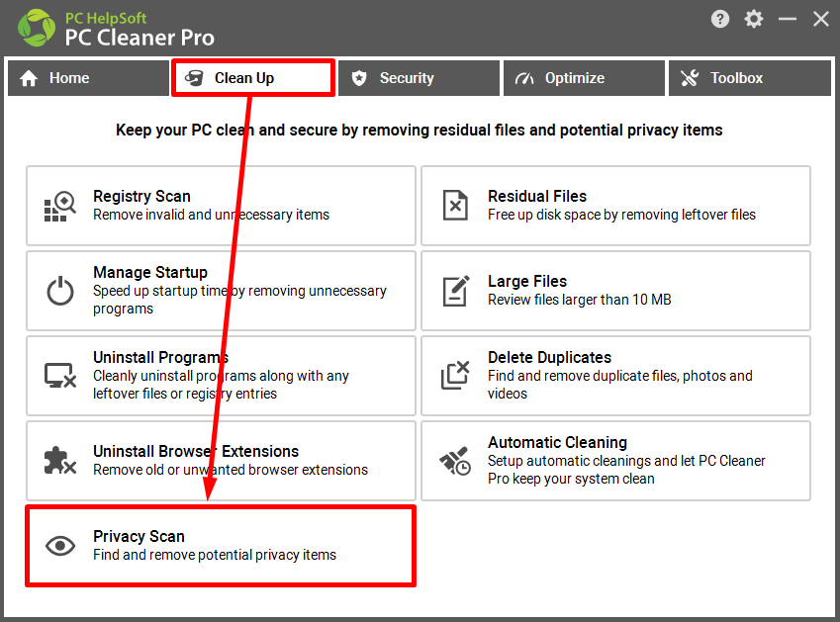Open Large Files review
This screenshot has width=840, height=622.
[x=615, y=291]
